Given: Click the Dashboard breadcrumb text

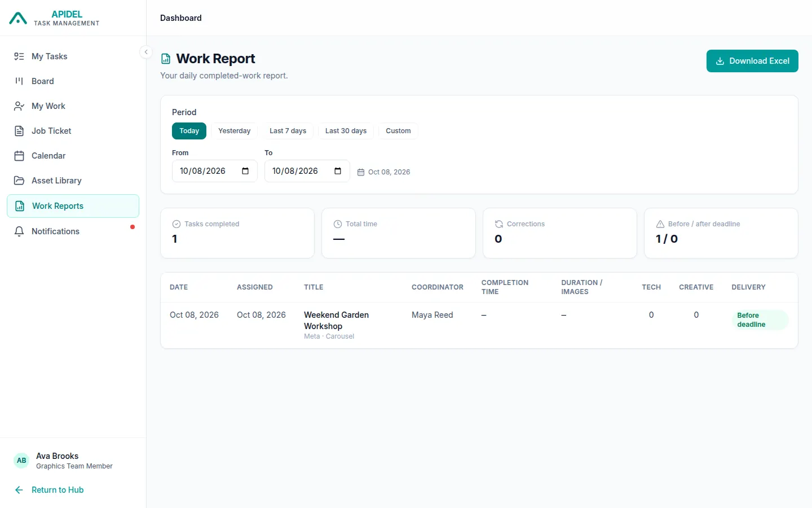Looking at the screenshot, I should [x=181, y=18].
